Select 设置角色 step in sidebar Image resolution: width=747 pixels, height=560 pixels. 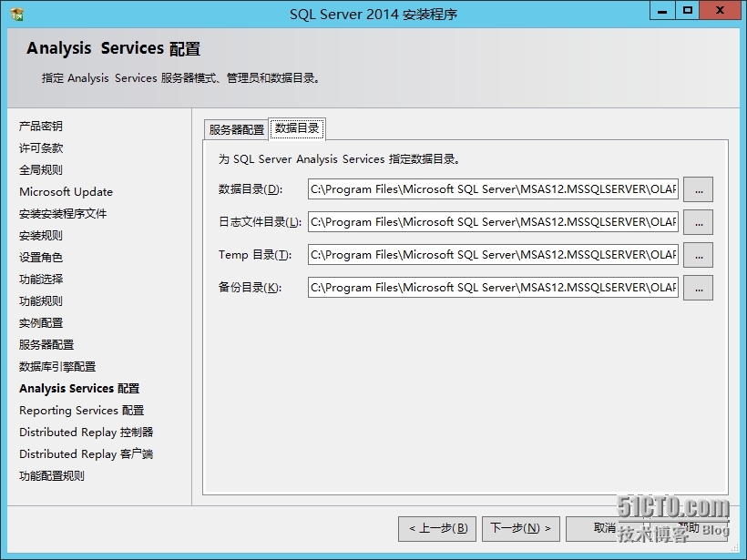(41, 258)
